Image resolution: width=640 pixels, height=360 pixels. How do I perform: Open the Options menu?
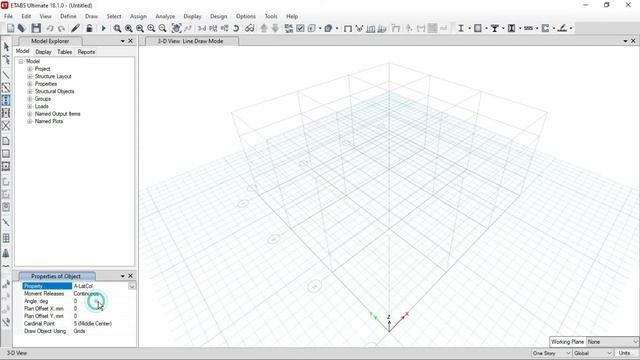pos(246,16)
